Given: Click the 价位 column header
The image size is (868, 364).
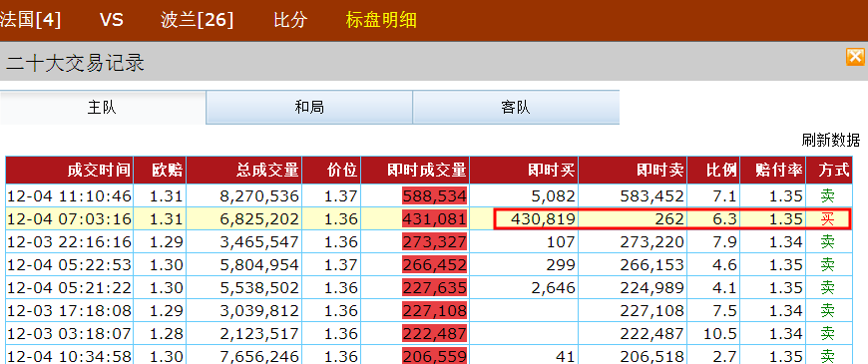Looking at the screenshot, I should click(x=331, y=171).
